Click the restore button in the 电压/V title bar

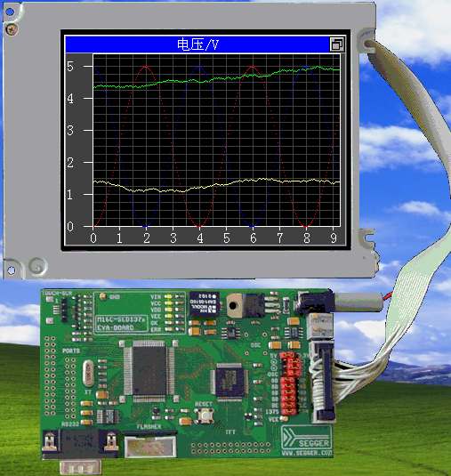pyautogui.click(x=337, y=44)
